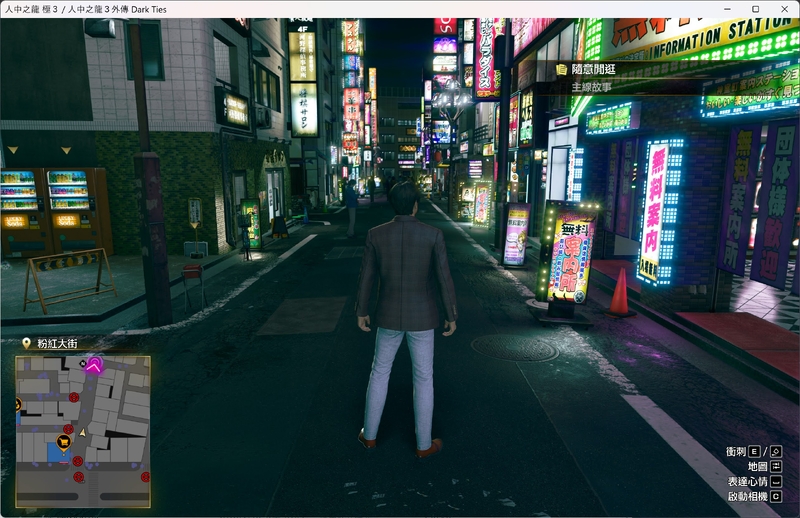This screenshot has width=800, height=518.
Task: Open the 地圖 map hint label
Action: [x=758, y=466]
